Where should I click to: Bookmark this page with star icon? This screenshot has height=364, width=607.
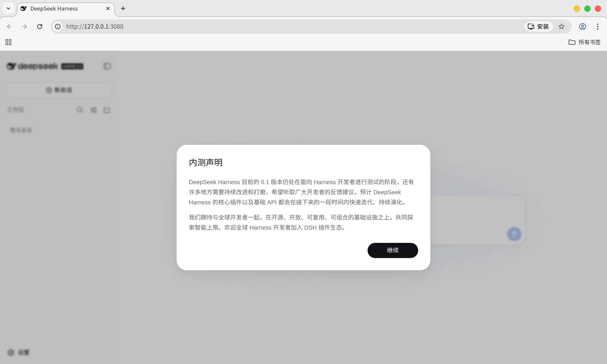(x=561, y=27)
